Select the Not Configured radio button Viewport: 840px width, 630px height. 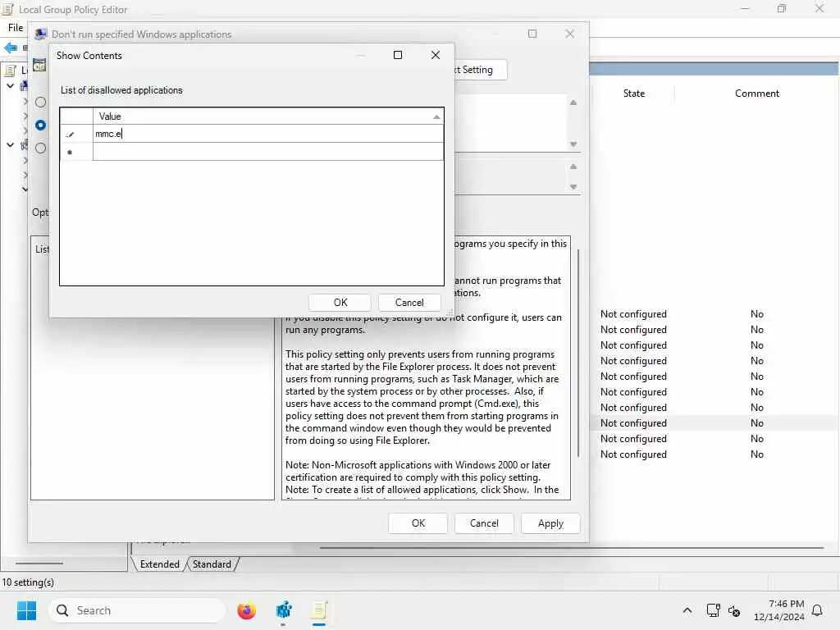41,102
